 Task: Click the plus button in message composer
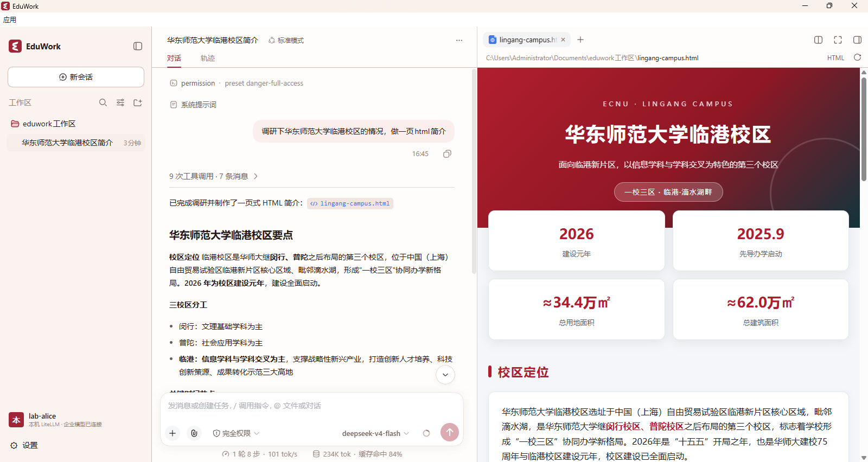(x=173, y=433)
